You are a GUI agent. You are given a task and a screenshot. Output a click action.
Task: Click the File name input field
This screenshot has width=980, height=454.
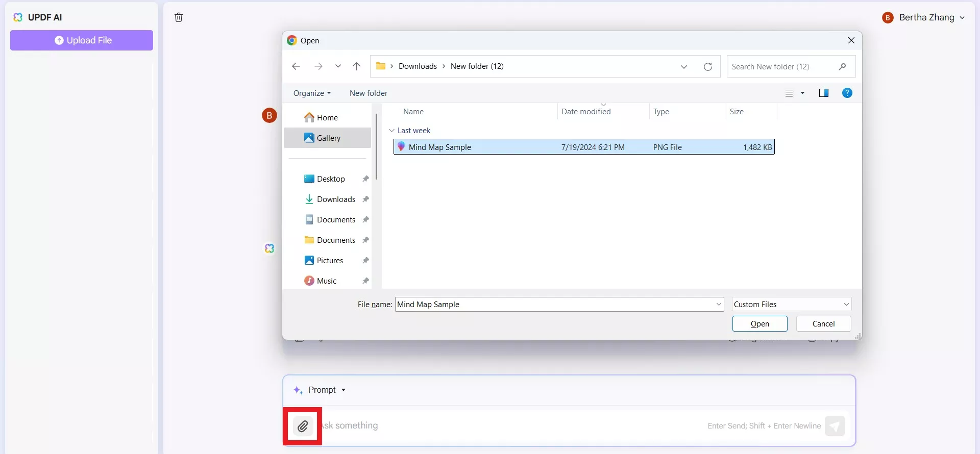559,305
